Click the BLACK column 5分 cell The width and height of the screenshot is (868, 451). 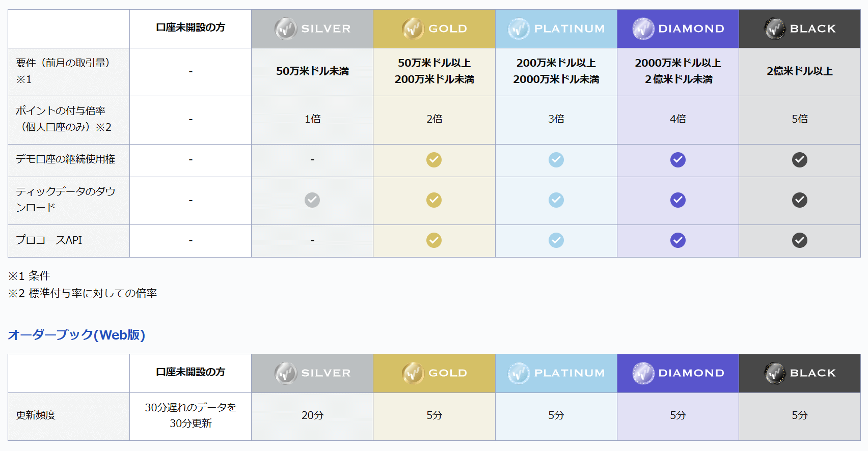coord(800,415)
